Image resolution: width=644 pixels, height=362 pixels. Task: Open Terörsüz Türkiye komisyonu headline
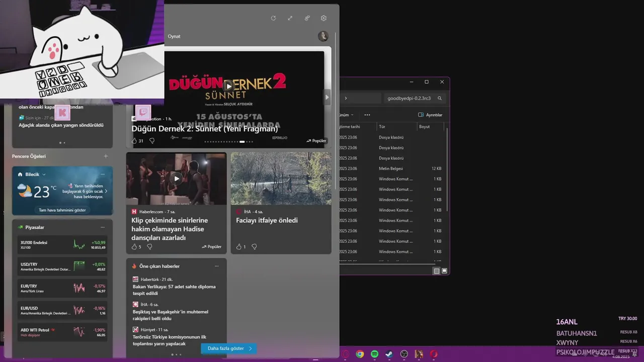coord(170,340)
